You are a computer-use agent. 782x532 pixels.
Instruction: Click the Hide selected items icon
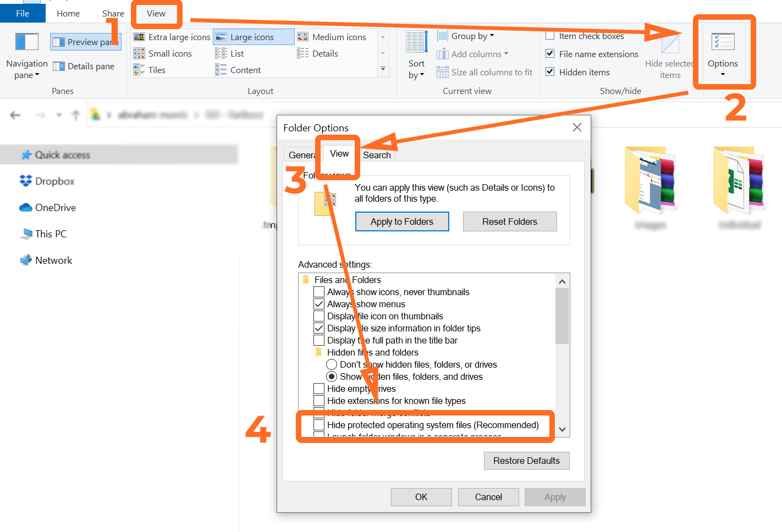(670, 44)
